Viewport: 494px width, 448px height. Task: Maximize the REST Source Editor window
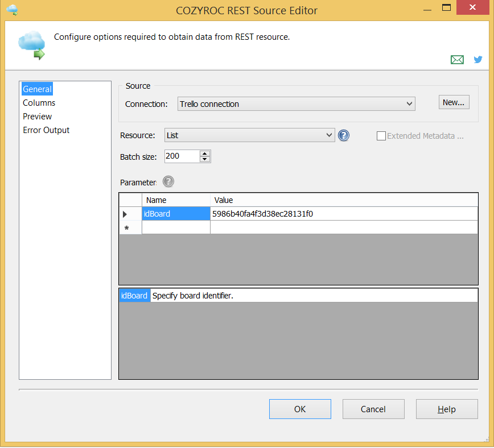point(446,7)
